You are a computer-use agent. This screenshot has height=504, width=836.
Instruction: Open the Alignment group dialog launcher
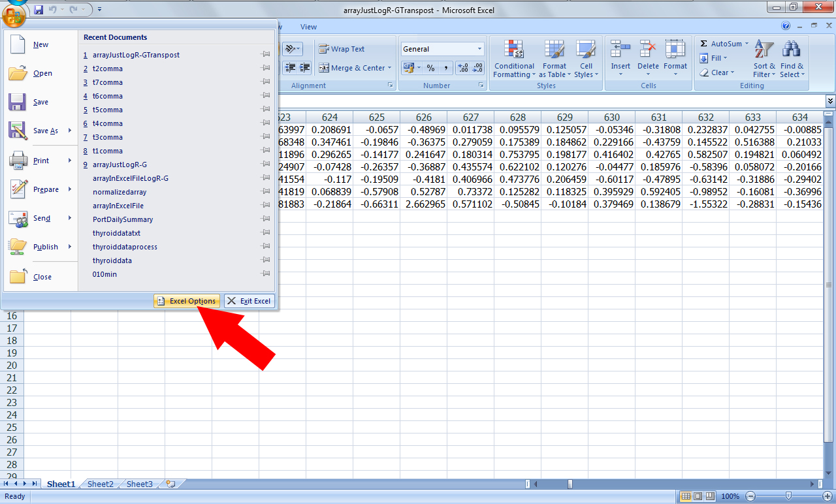click(391, 86)
